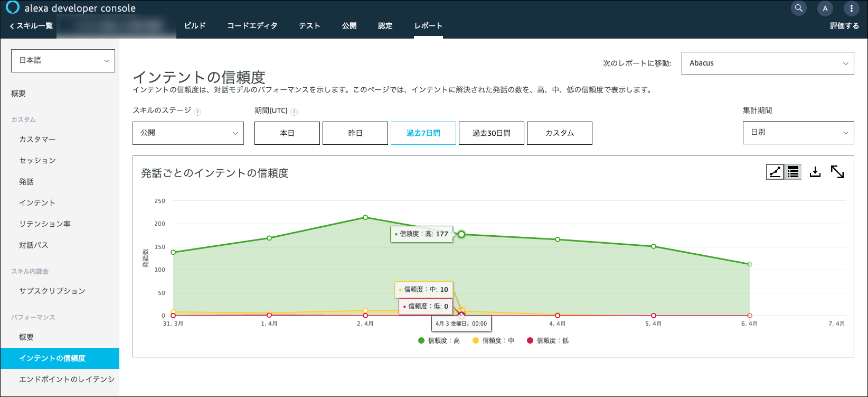The height and width of the screenshot is (397, 868).
Task: Click 評価する link
Action: point(844,25)
